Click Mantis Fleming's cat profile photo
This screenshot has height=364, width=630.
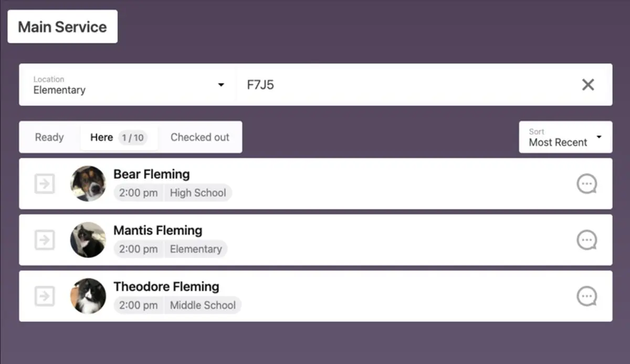click(x=88, y=240)
